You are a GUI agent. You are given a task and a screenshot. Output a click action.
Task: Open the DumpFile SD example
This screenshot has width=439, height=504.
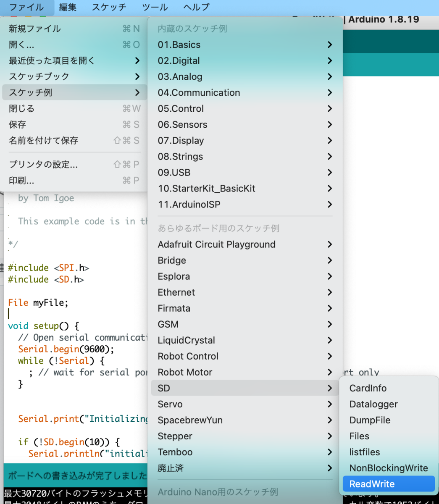point(389,420)
